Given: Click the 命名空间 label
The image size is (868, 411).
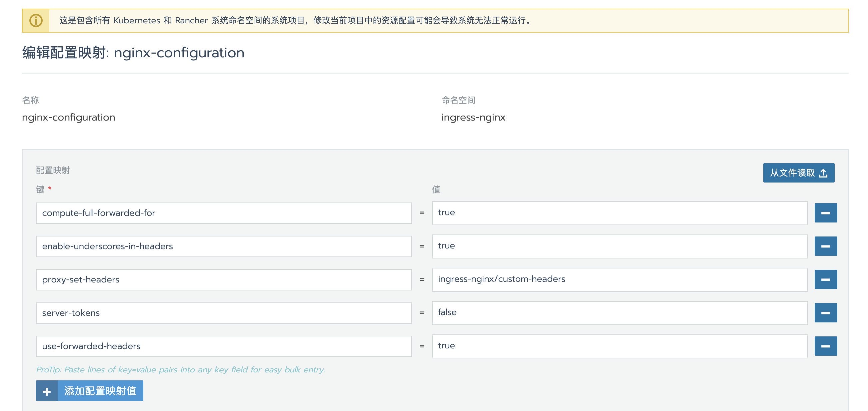Looking at the screenshot, I should click(x=458, y=100).
